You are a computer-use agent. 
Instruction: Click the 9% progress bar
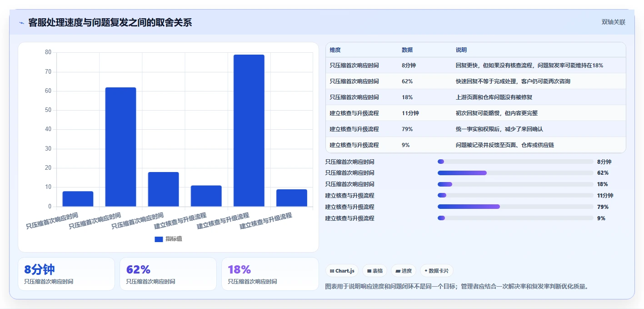[x=515, y=218]
